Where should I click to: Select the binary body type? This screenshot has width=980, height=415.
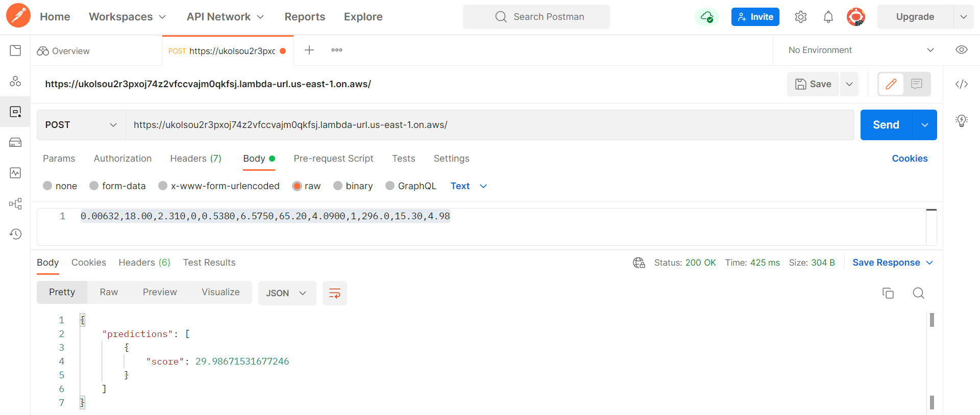[x=338, y=186]
